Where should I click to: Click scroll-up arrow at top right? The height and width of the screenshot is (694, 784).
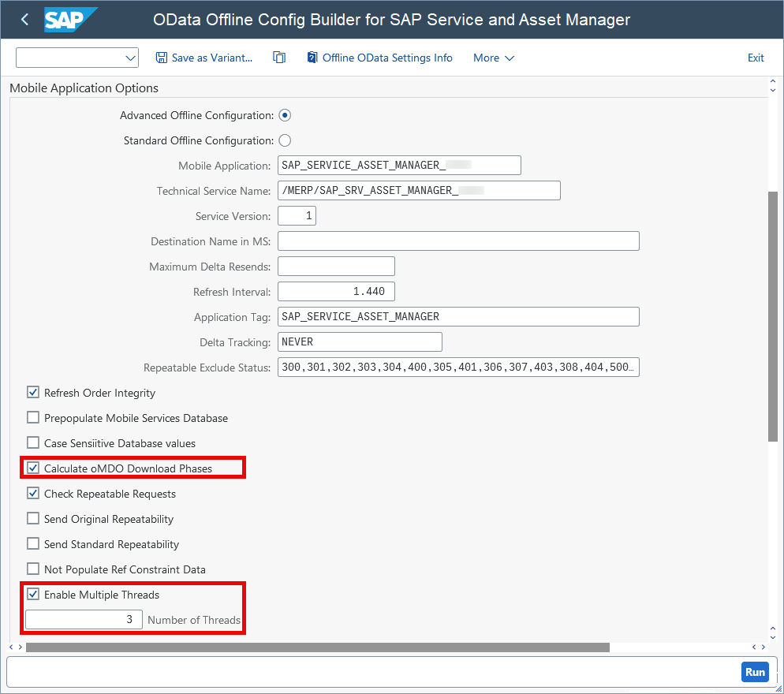pos(773,81)
